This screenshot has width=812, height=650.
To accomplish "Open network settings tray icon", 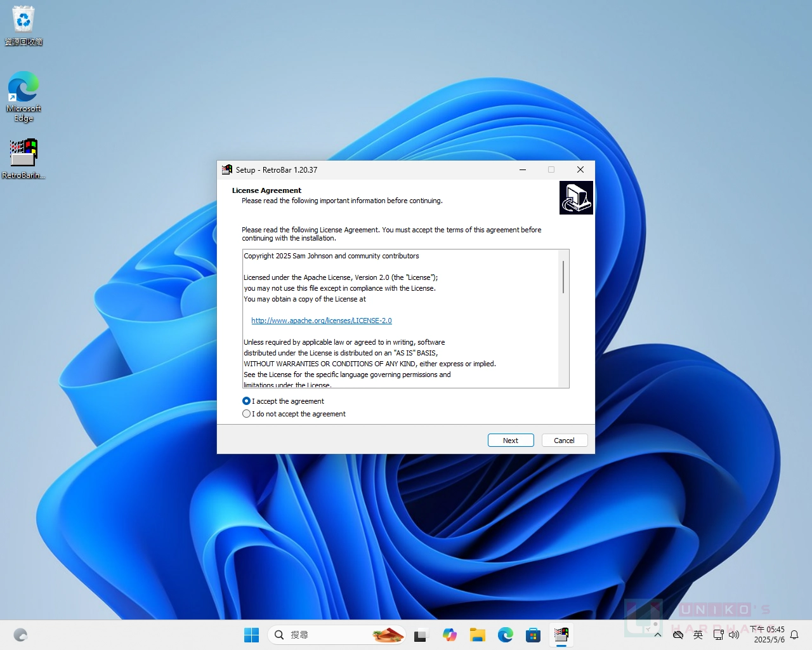I will pos(719,635).
